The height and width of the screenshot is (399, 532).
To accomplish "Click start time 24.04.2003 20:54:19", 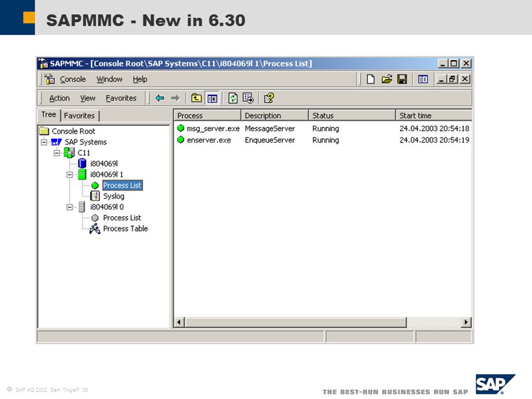I will (434, 140).
